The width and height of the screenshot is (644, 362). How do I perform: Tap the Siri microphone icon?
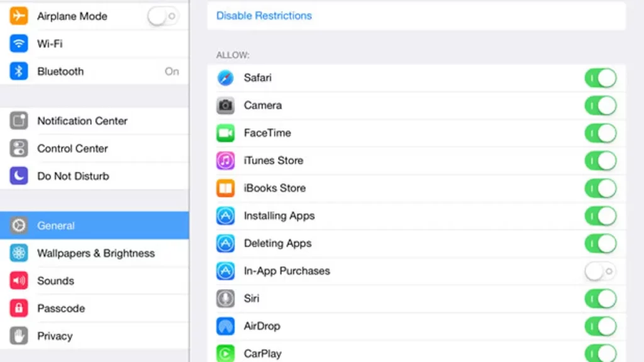click(x=226, y=299)
